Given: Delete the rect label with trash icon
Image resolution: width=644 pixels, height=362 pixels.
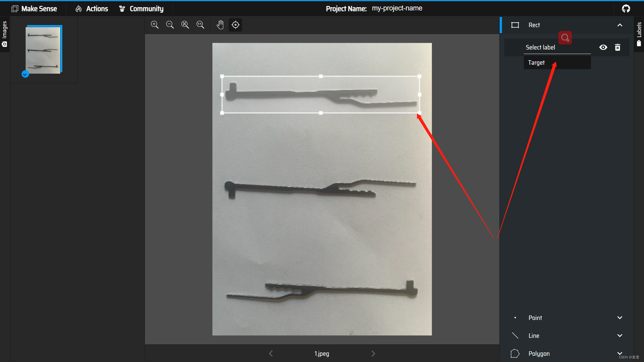Looking at the screenshot, I should click(617, 47).
